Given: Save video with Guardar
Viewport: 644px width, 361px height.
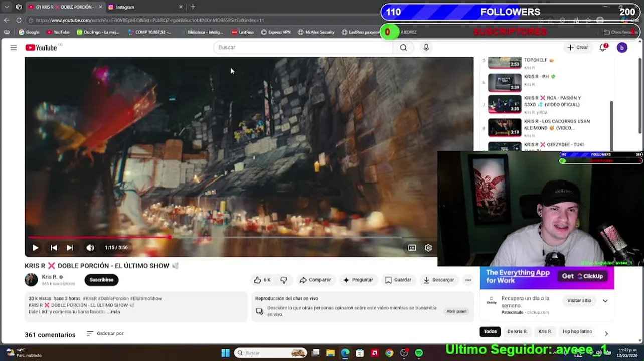Looking at the screenshot, I should tap(398, 280).
